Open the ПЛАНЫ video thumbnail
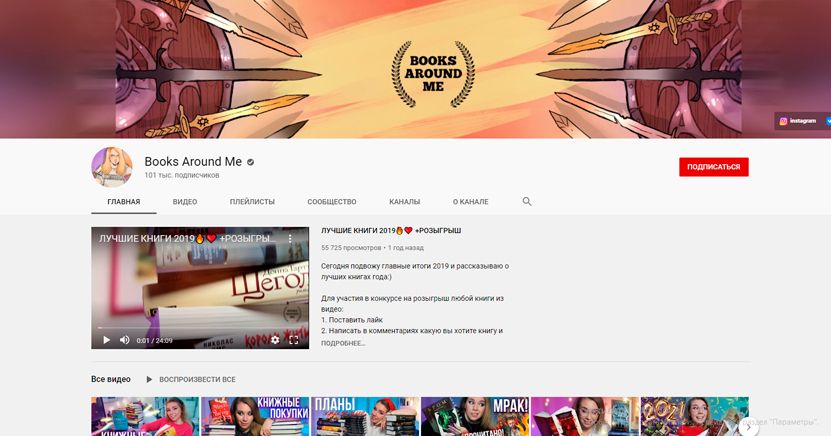Screen dimensions: 831x436 pos(365,416)
